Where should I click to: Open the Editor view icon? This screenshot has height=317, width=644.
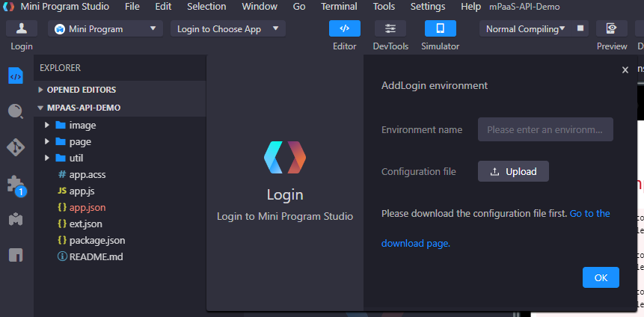point(345,28)
